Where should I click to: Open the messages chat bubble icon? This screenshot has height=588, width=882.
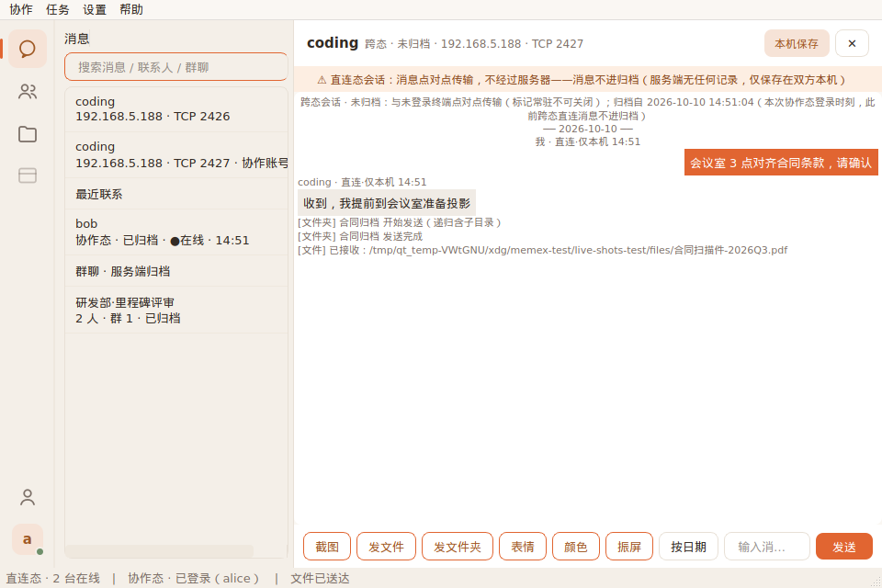coord(27,49)
